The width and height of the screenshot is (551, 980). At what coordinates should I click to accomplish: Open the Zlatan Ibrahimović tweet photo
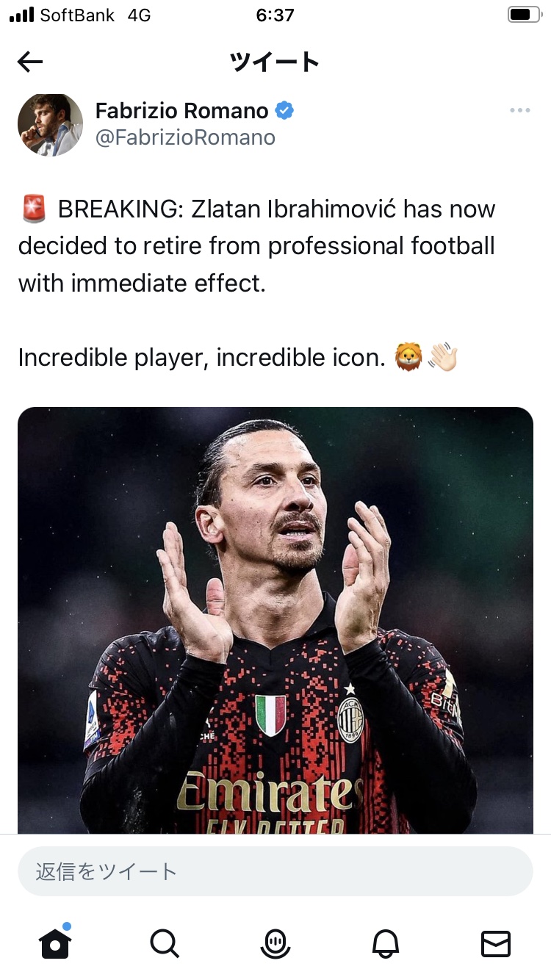(x=275, y=620)
